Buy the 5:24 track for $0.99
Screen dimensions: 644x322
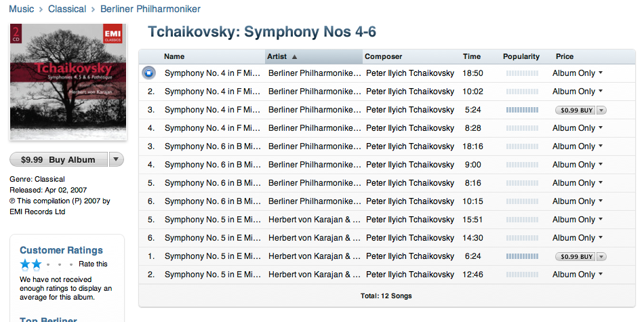click(575, 110)
